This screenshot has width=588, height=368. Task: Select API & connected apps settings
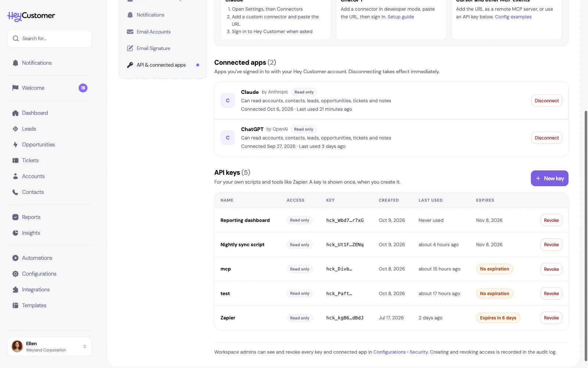(x=162, y=65)
